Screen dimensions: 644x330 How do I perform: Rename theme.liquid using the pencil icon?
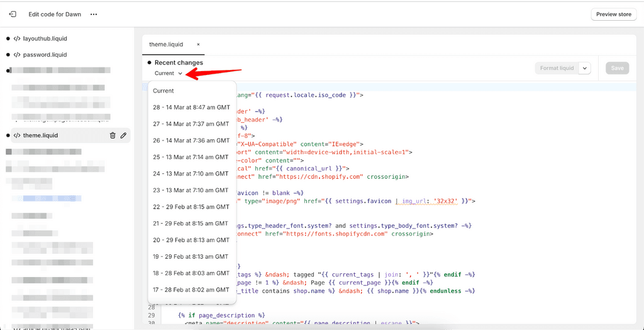click(123, 135)
